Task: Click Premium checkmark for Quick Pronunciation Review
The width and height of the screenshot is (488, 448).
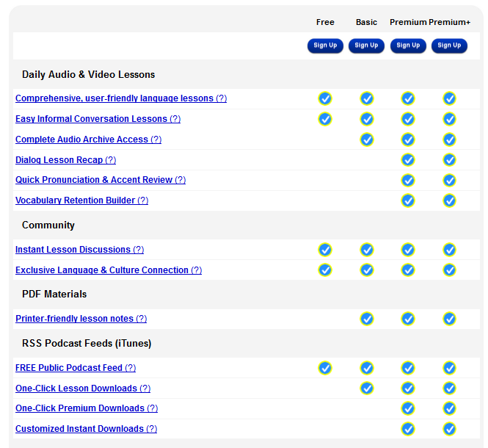Action: tap(408, 181)
